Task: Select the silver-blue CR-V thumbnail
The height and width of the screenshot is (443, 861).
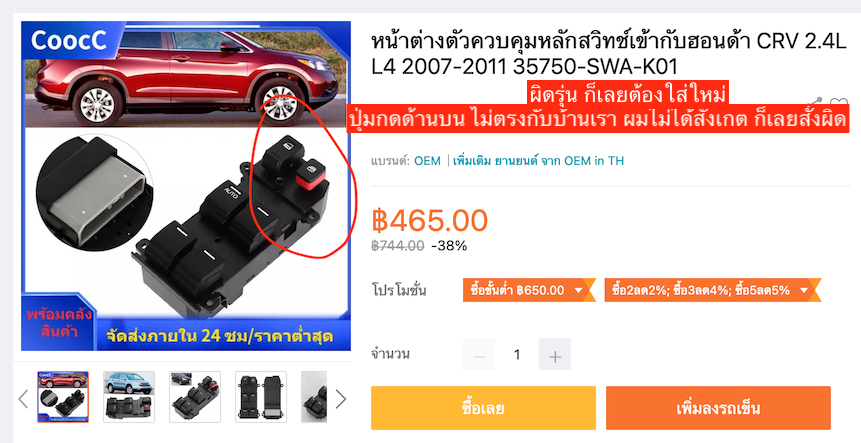Action: [x=129, y=397]
